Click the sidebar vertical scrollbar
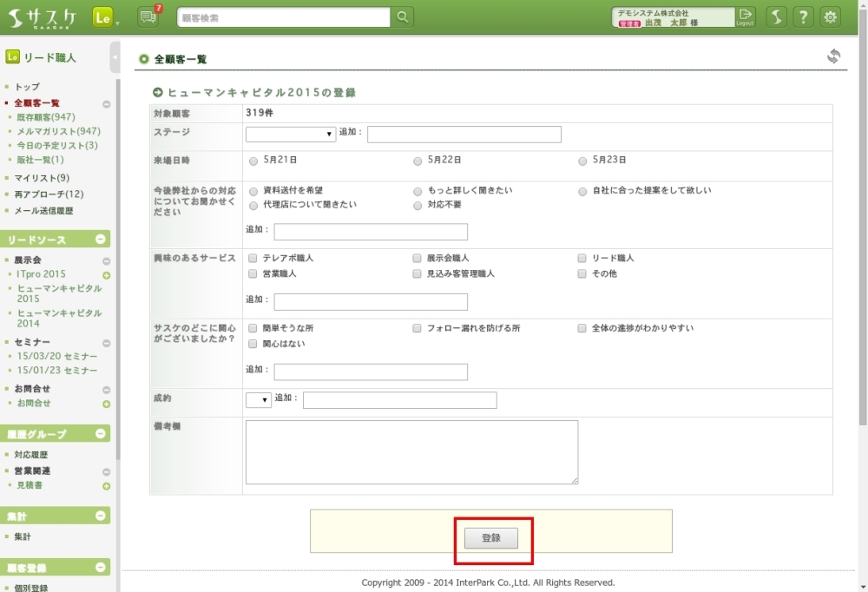868x592 pixels. coord(118,260)
